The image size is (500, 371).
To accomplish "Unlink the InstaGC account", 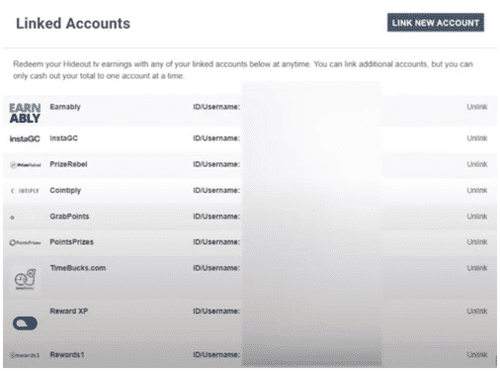I will coord(477,138).
